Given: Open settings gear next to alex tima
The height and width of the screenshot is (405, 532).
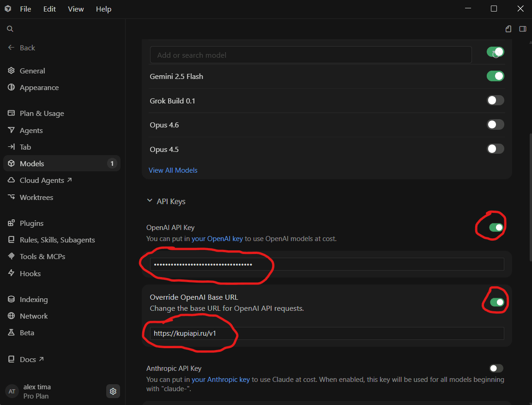Looking at the screenshot, I should 113,391.
